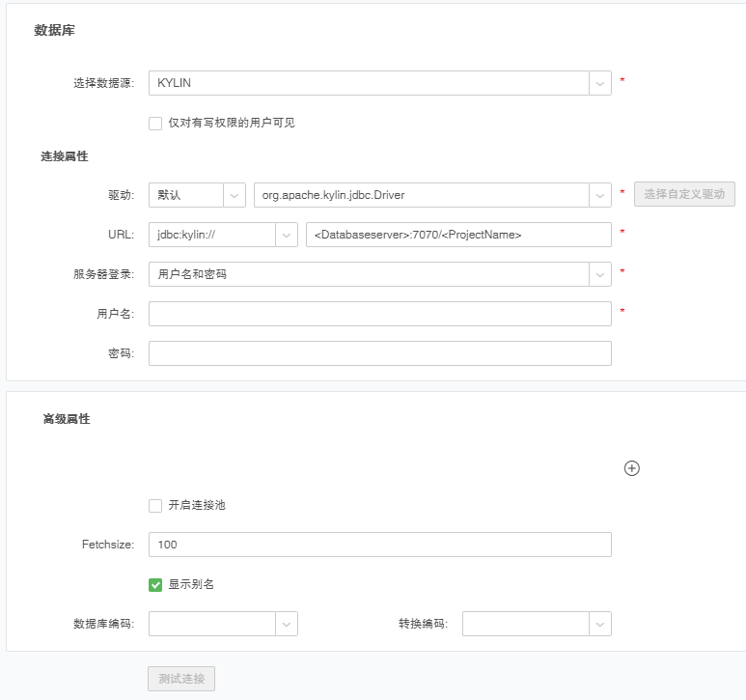Click the 选择数据源: label
Viewport: 746px width, 700px height.
[x=103, y=83]
